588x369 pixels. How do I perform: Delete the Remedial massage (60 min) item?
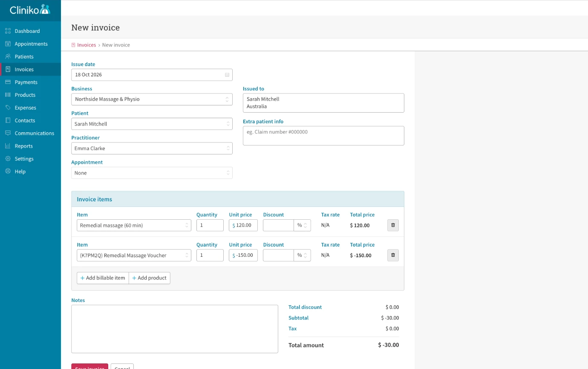point(393,225)
